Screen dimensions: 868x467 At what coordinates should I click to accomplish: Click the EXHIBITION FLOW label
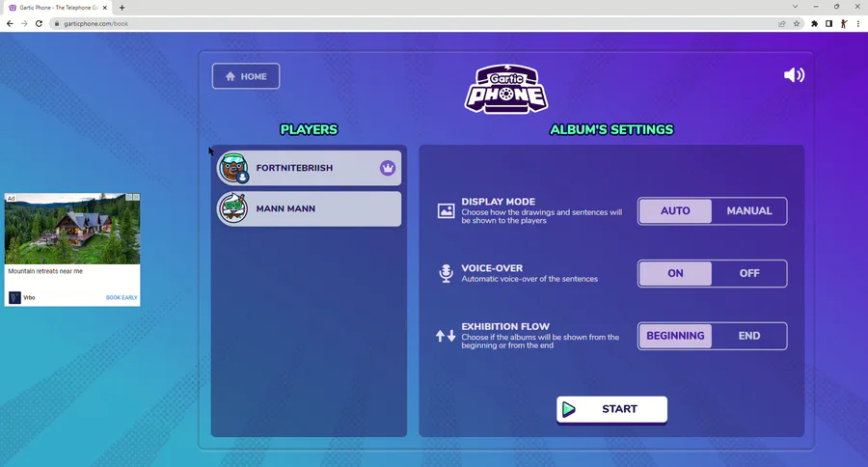505,327
